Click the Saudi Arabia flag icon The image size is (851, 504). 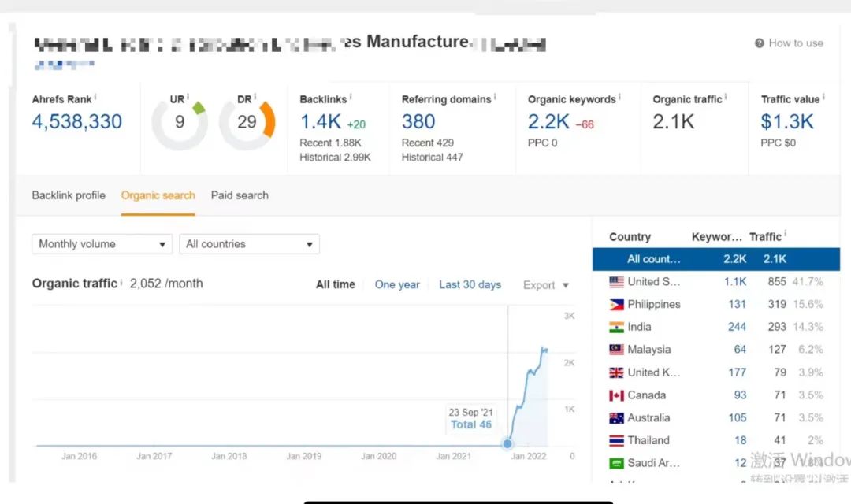[616, 463]
